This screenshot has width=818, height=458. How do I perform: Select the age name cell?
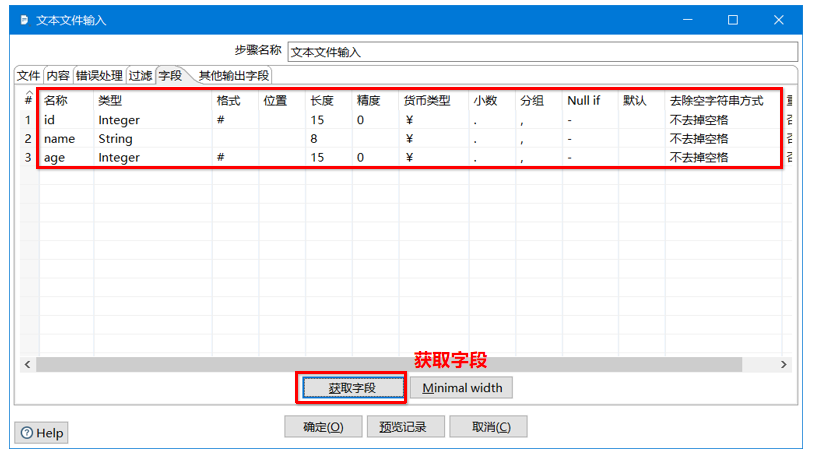[66, 158]
